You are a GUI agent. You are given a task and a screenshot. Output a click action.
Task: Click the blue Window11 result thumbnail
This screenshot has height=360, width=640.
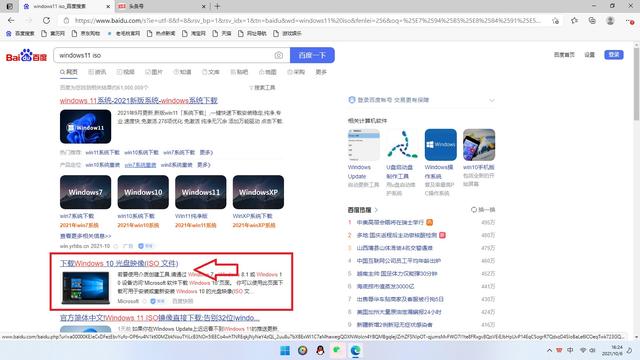[x=85, y=127]
